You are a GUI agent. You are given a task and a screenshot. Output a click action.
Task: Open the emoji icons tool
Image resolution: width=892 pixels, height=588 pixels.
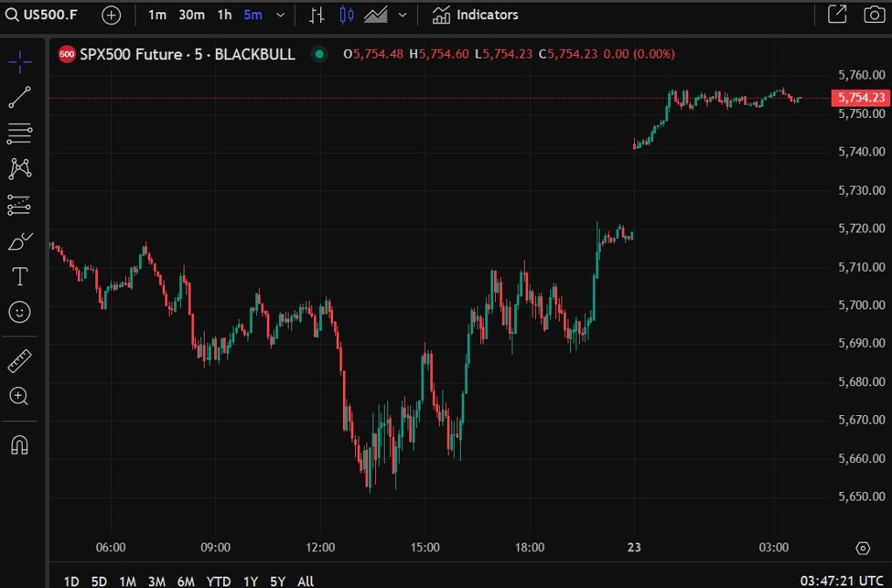click(19, 312)
